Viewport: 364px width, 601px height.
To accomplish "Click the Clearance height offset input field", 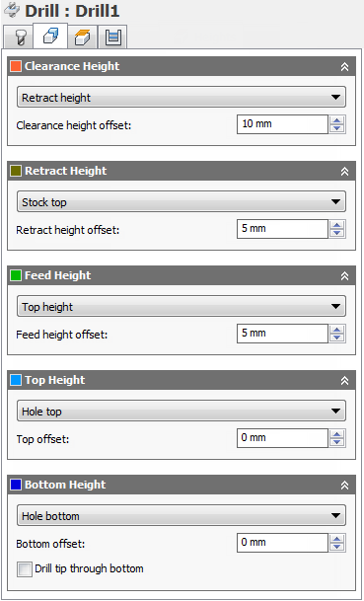I will [282, 124].
